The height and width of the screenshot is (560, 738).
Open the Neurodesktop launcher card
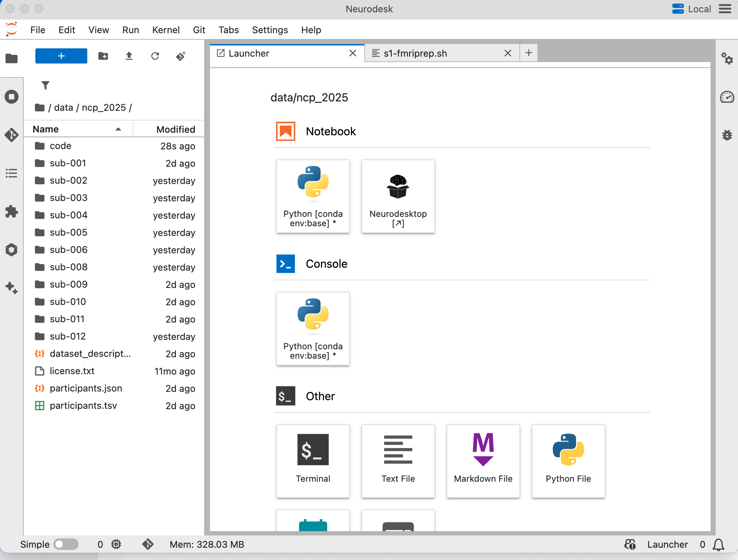[x=398, y=196]
